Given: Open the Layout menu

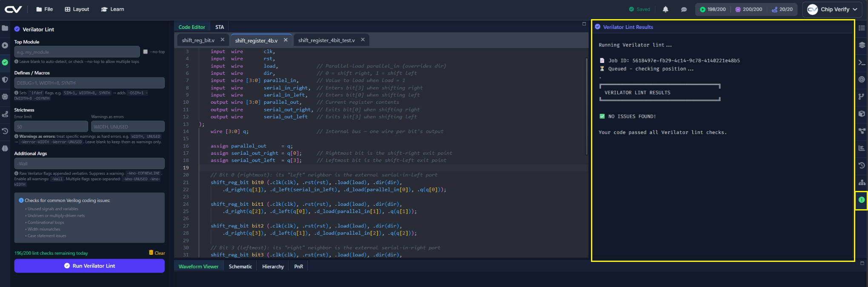Looking at the screenshot, I should point(77,9).
